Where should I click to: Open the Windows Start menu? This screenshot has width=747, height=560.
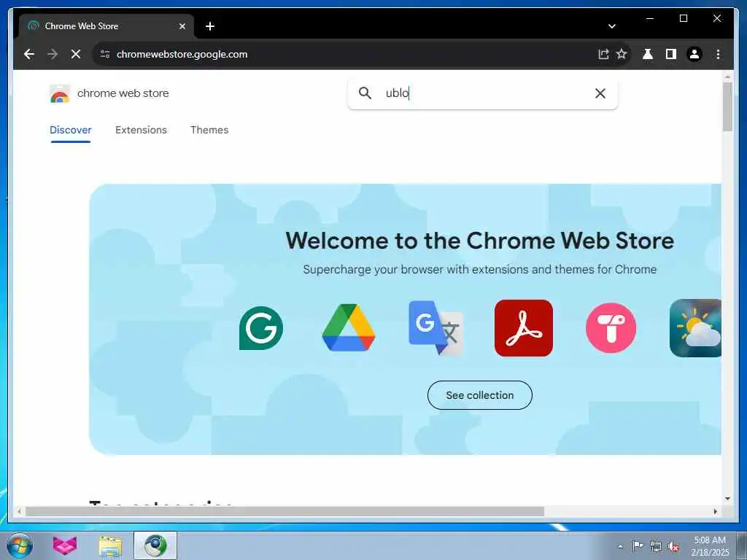pyautogui.click(x=20, y=545)
